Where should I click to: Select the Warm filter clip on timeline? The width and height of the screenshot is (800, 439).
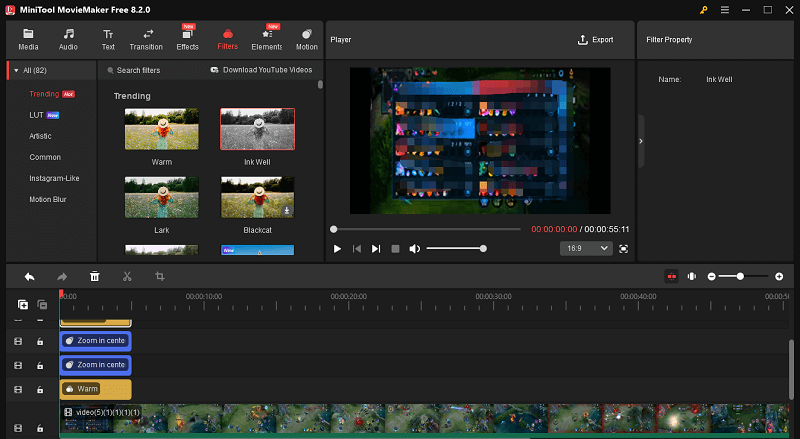click(x=95, y=389)
